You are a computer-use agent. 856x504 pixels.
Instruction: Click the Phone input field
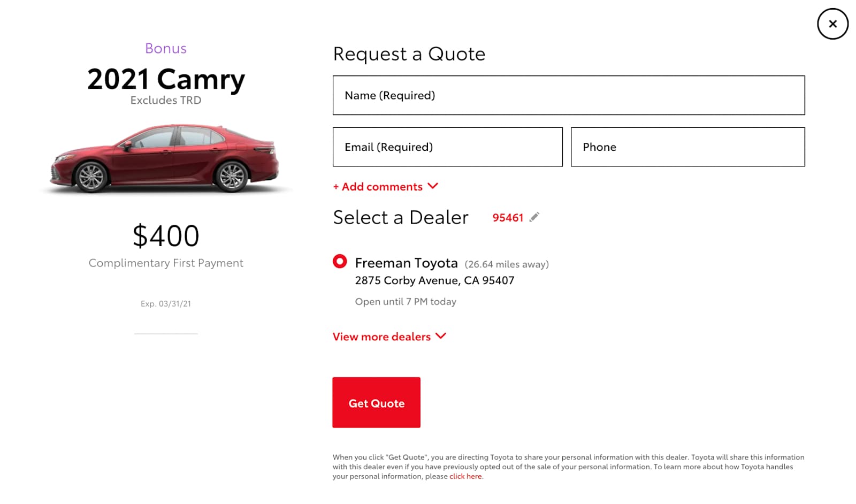point(687,147)
